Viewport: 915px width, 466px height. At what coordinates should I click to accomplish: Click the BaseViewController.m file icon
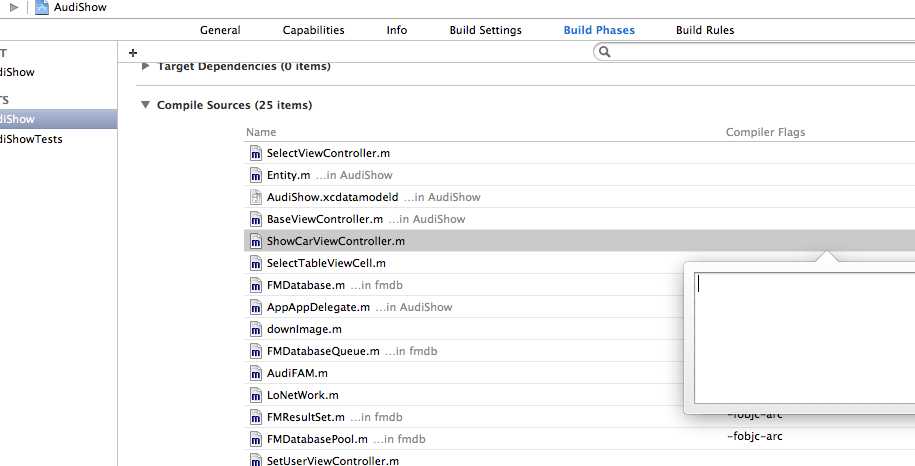click(256, 219)
